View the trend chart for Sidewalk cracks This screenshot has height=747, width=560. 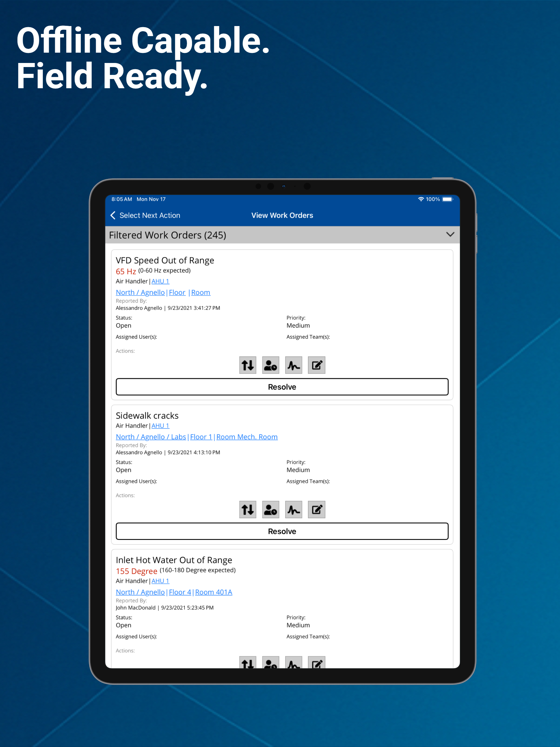tap(294, 509)
